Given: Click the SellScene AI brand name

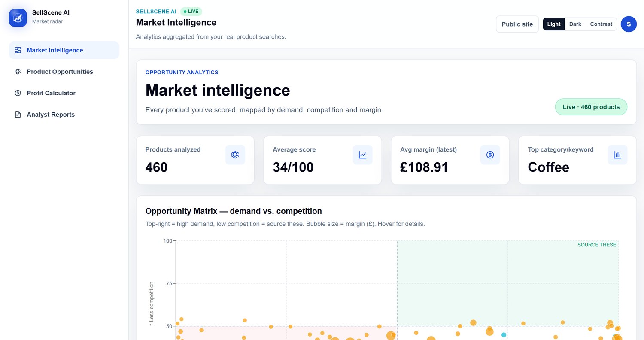Looking at the screenshot, I should coord(51,13).
